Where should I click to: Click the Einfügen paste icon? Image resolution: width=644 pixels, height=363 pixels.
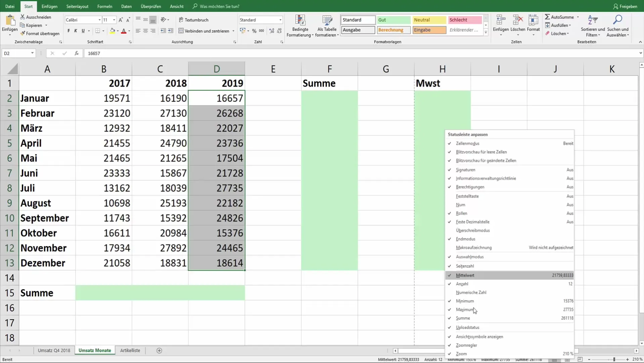(x=10, y=21)
